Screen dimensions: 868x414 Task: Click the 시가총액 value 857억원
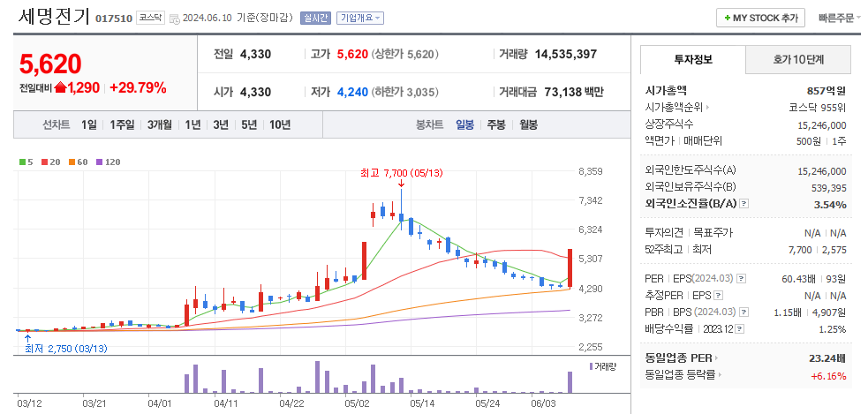(827, 91)
